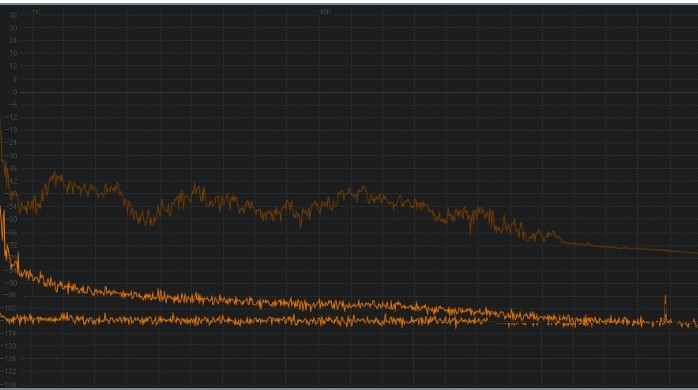The height and width of the screenshot is (390, 698).
Task: Click the 1K frequency label
Action: (x=36, y=12)
